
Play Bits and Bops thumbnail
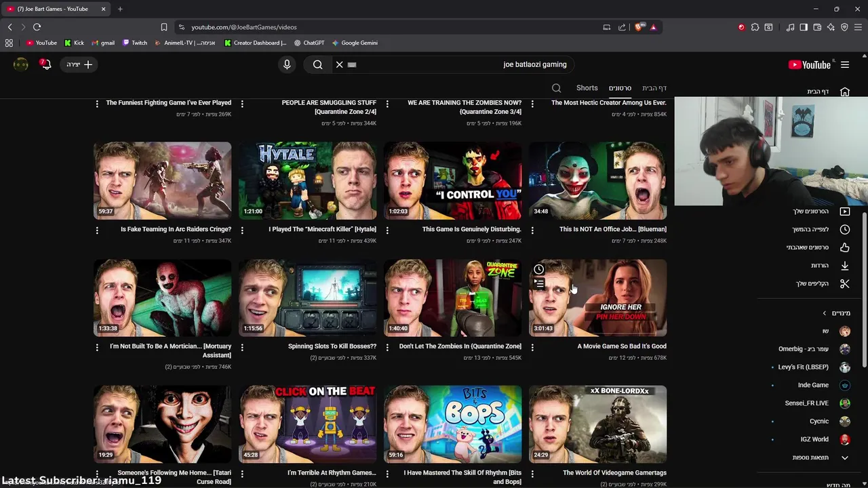453,424
